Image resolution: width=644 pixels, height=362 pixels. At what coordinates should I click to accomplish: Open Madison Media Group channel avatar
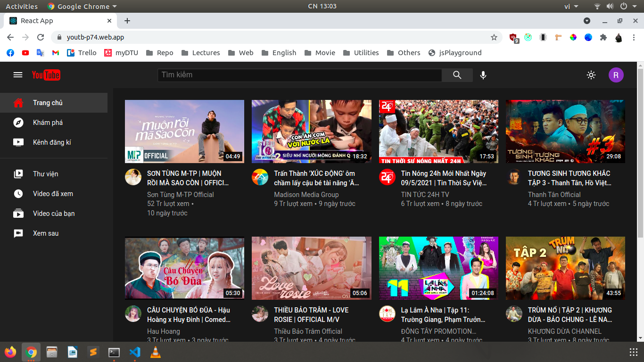260,177
